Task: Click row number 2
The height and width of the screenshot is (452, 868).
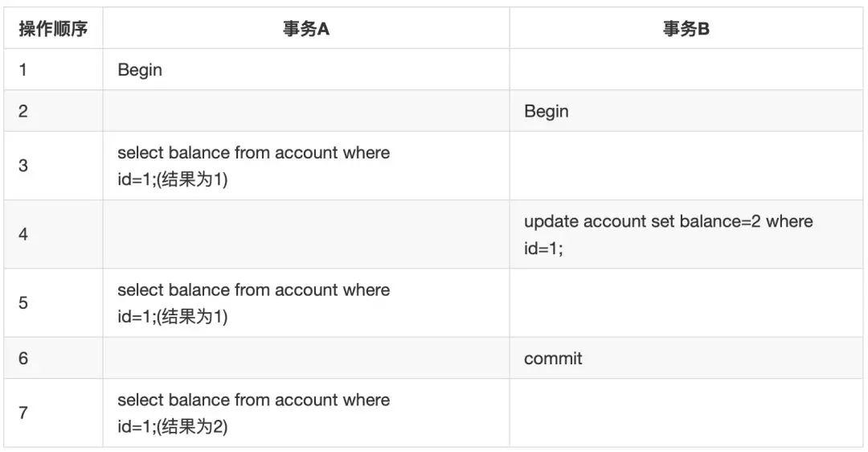Action: point(23,111)
